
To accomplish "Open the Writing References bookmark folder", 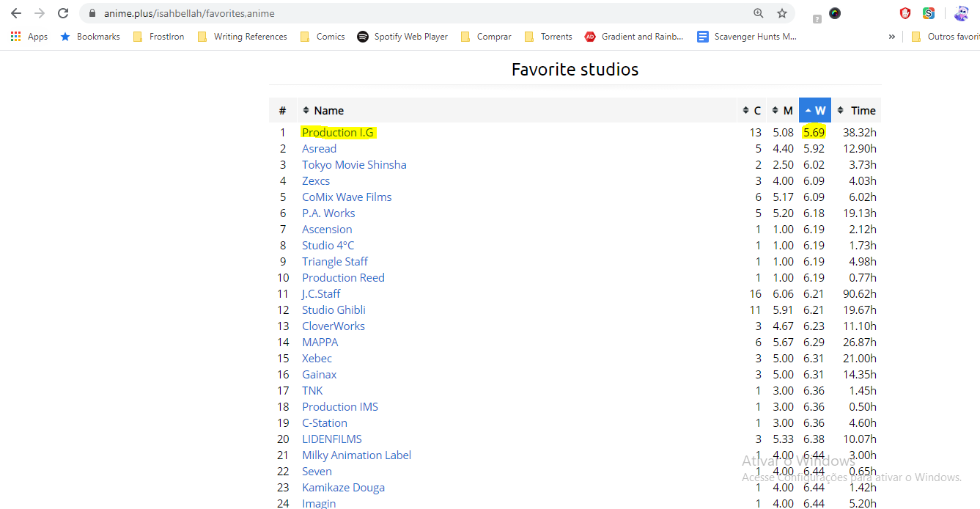I will pos(243,37).
